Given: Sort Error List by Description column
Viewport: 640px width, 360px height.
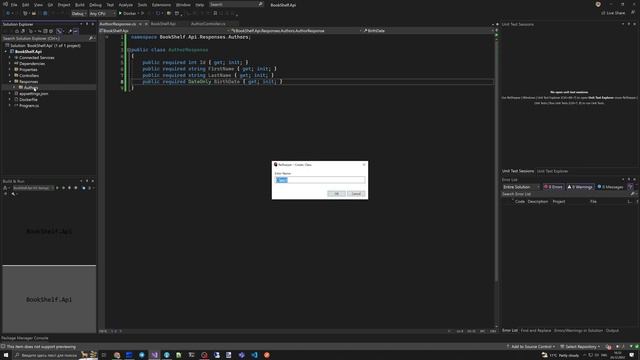Looking at the screenshot, I should click(x=538, y=202).
